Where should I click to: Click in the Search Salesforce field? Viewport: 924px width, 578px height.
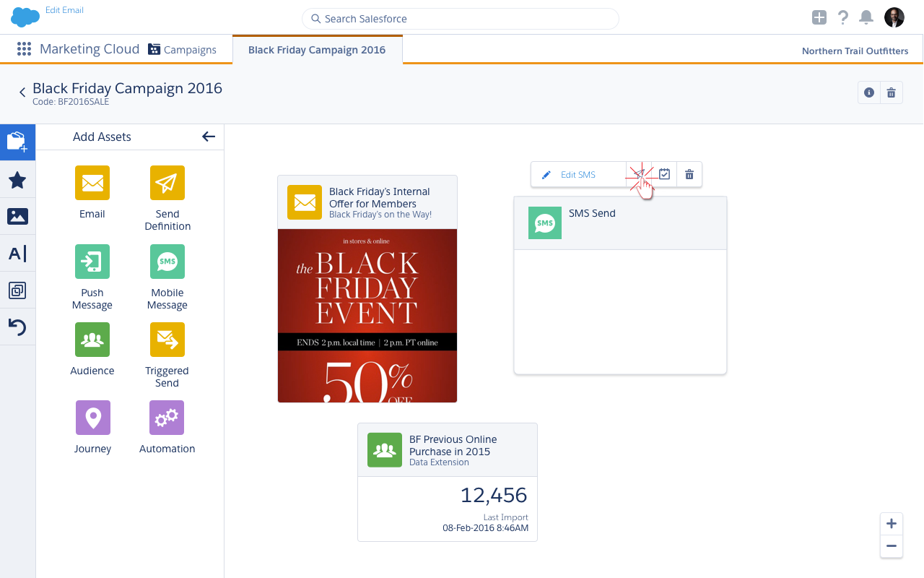pos(460,19)
